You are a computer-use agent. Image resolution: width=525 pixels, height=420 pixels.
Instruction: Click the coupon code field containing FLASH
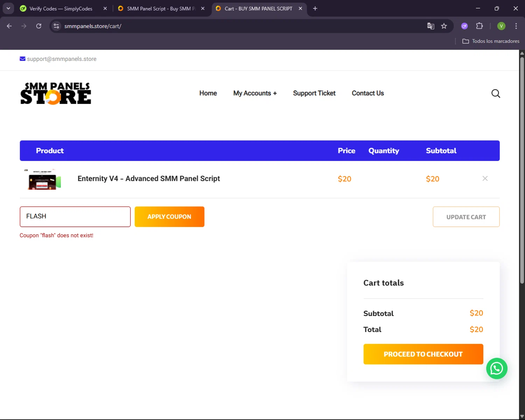(75, 217)
